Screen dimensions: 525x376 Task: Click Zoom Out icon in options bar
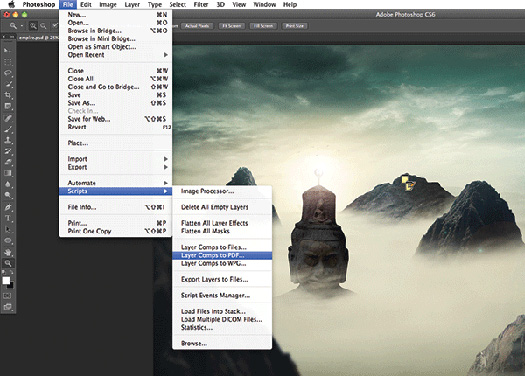(43, 26)
